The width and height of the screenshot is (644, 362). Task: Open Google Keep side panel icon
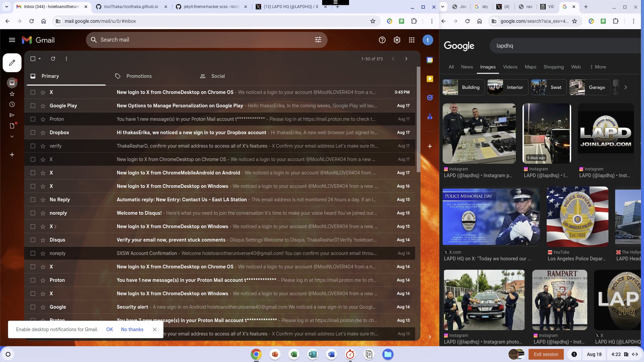[430, 79]
